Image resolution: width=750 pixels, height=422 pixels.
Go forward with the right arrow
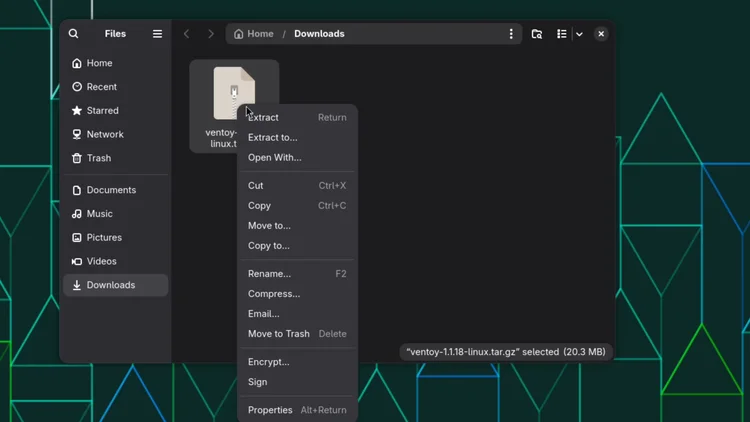211,34
